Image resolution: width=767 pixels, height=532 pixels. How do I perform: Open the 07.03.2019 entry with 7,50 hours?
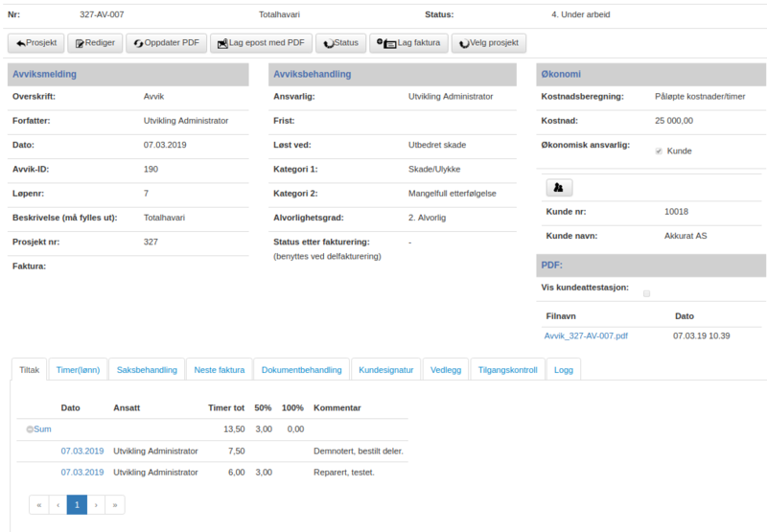click(81, 451)
